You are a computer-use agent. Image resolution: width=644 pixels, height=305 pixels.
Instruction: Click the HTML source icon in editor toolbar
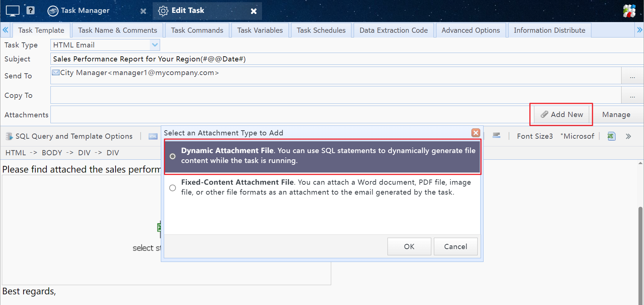click(x=153, y=136)
